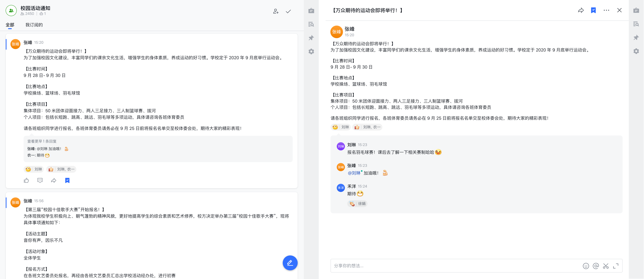
Task: Insert mention with the @ icon
Action: 596,266
